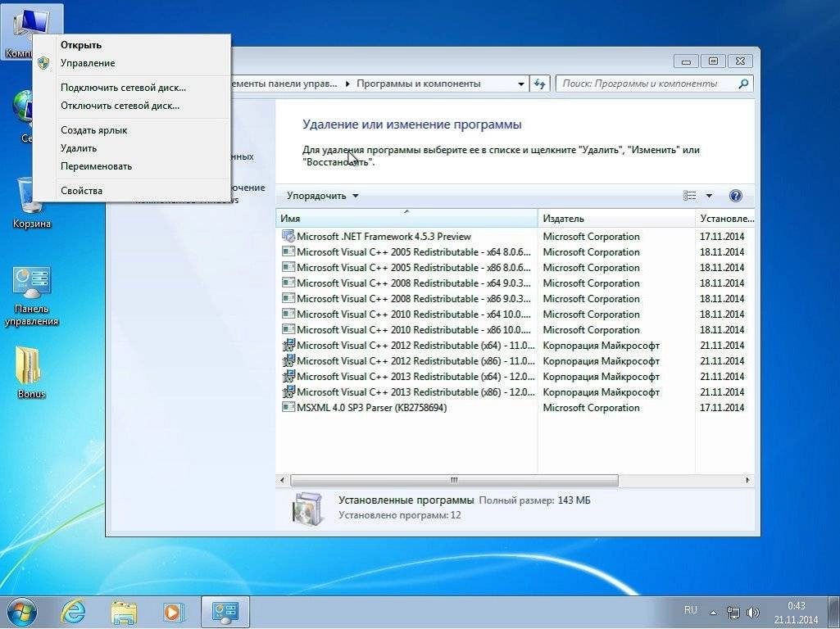Sort by the Имя column header
This screenshot has height=629, width=840.
407,219
